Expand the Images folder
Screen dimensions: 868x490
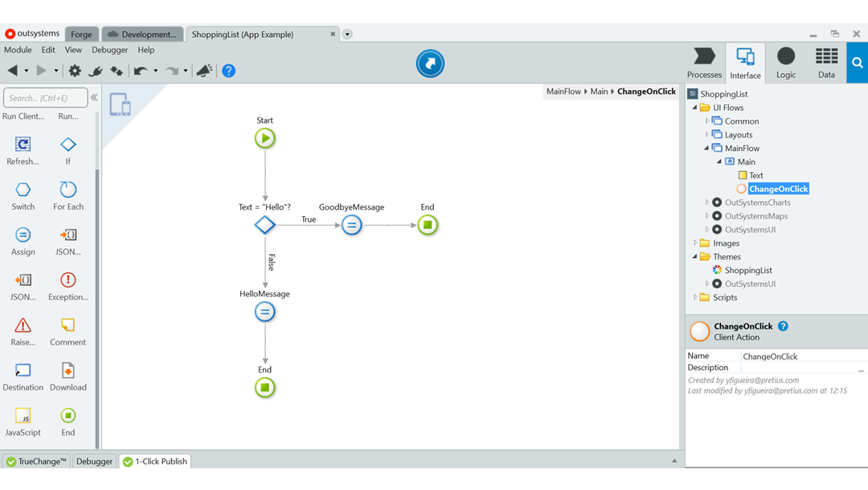[696, 243]
